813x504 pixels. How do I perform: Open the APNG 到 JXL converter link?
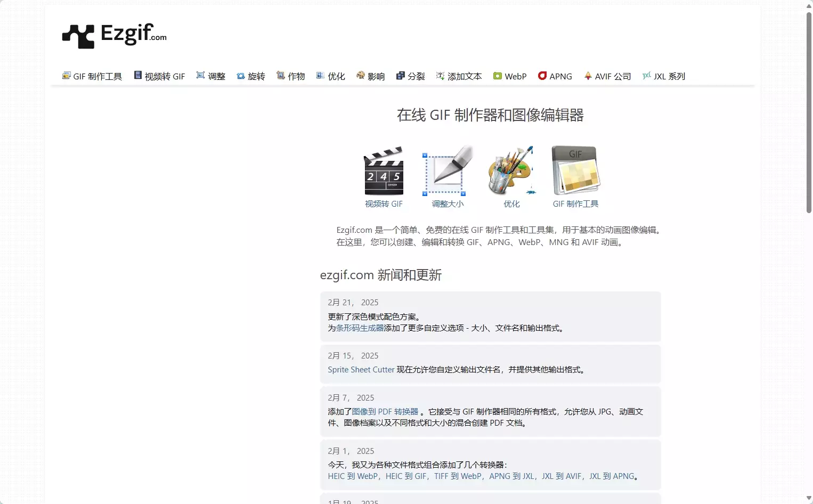(511, 476)
